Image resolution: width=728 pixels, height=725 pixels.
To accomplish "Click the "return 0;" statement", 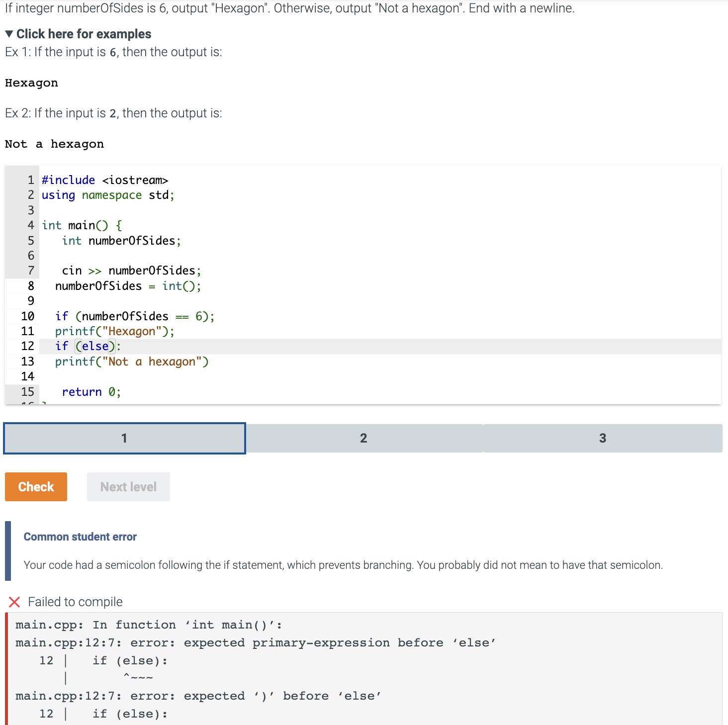I will (x=91, y=391).
